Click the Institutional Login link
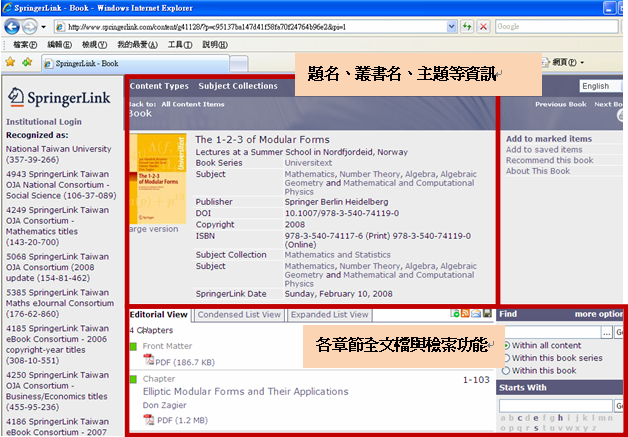 tap(44, 122)
